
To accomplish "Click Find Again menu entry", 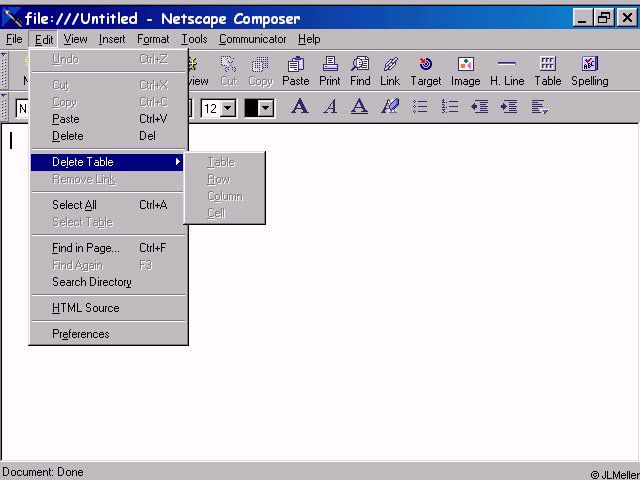I will pyautogui.click(x=108, y=265).
